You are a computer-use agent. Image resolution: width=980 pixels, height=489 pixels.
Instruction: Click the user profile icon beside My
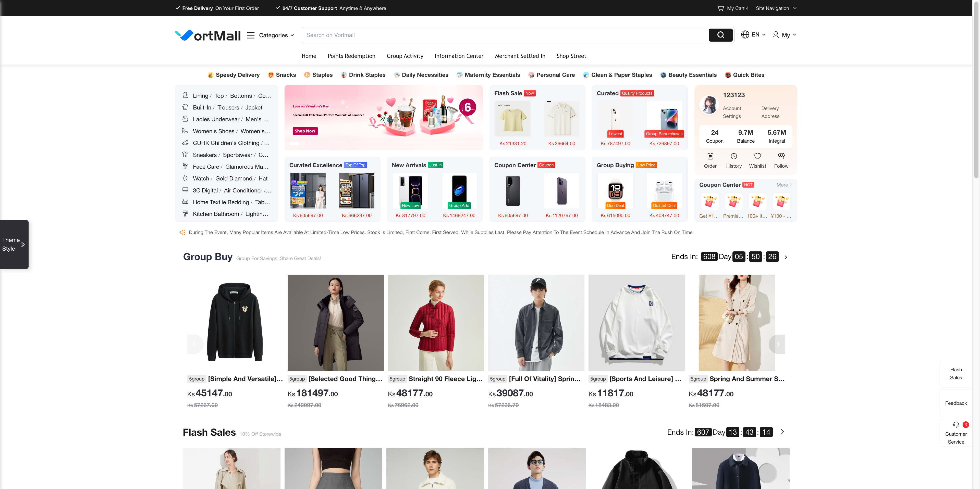(x=775, y=35)
